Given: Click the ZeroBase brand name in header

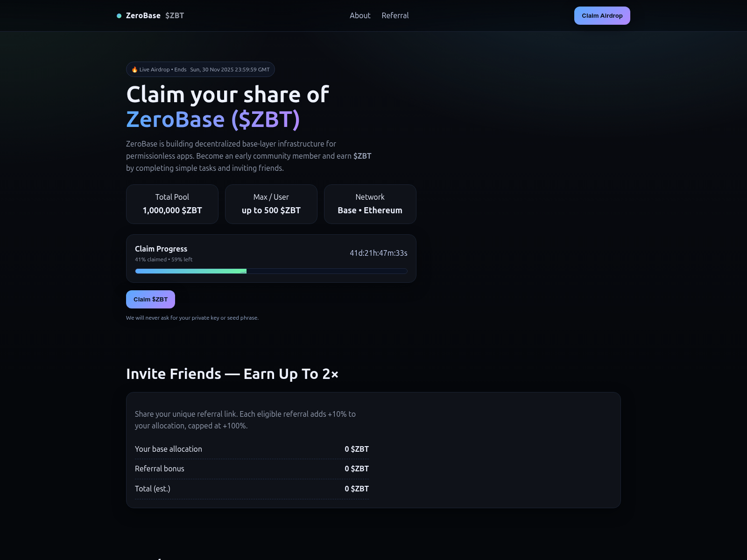Looking at the screenshot, I should tap(143, 15).
